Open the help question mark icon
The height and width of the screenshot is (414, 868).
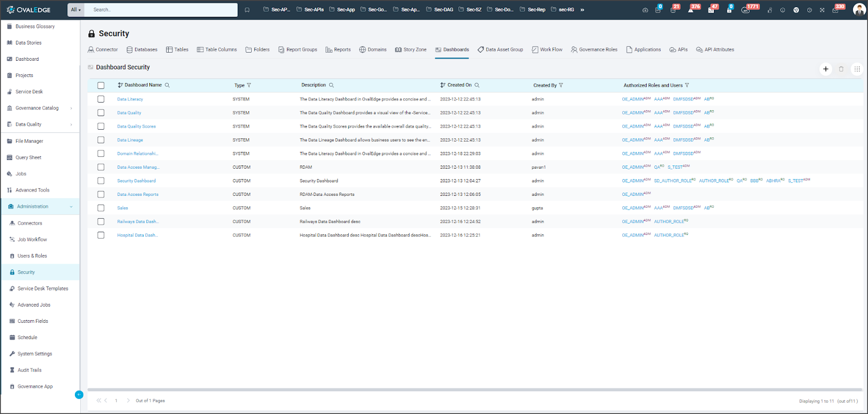click(x=809, y=10)
